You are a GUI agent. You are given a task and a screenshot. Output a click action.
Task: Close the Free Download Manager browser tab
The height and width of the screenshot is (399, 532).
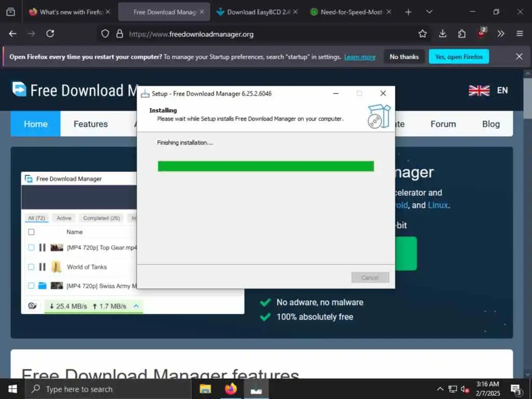(202, 12)
